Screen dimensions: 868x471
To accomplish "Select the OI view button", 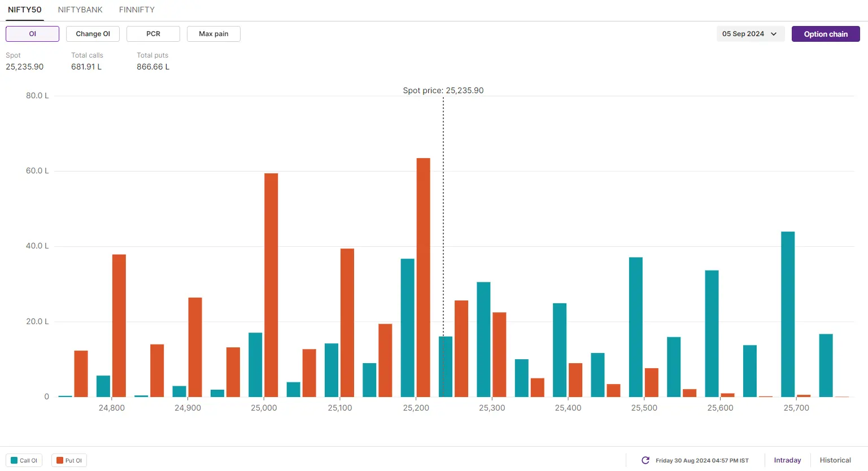I will pos(33,34).
